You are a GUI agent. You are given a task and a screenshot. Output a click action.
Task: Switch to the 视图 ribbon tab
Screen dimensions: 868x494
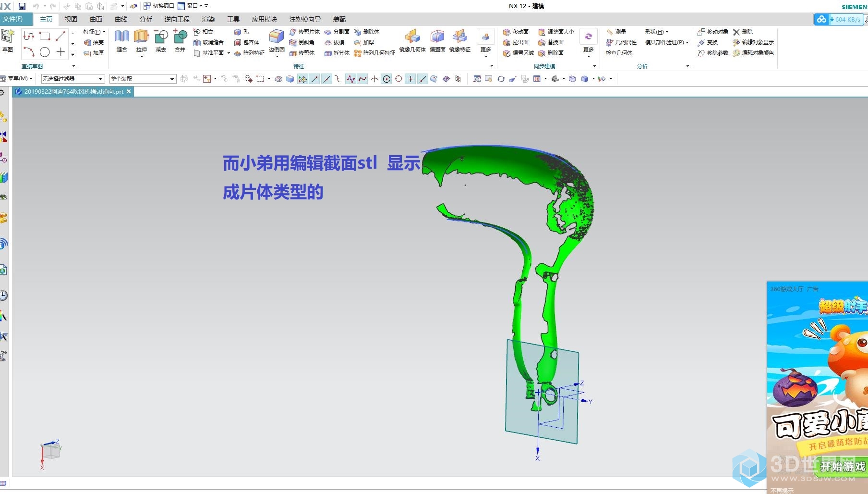coord(71,19)
